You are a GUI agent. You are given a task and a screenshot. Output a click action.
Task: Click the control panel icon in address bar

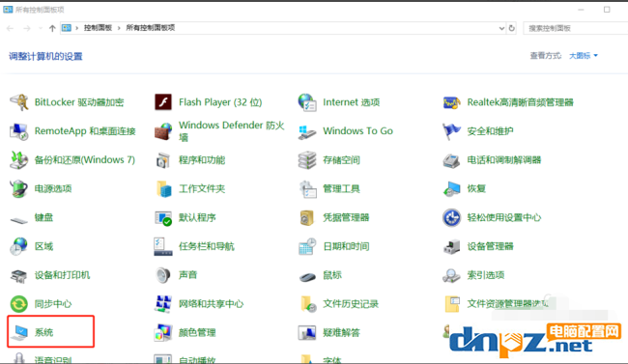(67, 28)
